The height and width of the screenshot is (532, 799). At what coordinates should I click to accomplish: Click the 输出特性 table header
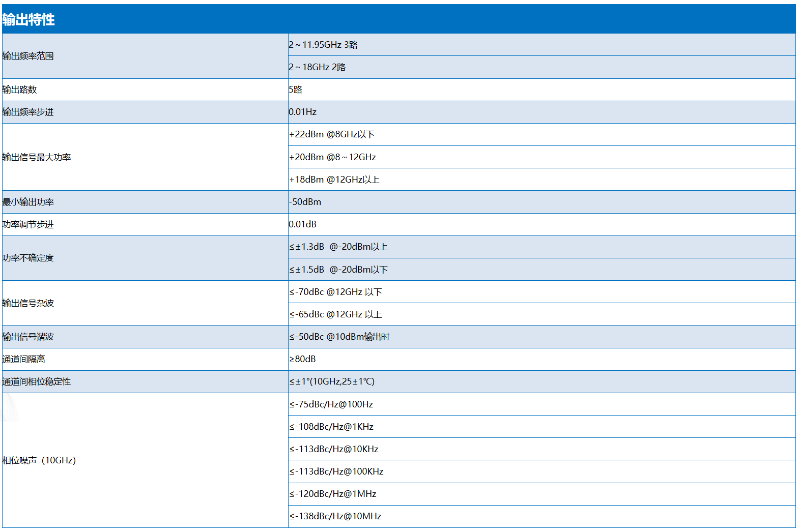[x=28, y=19]
